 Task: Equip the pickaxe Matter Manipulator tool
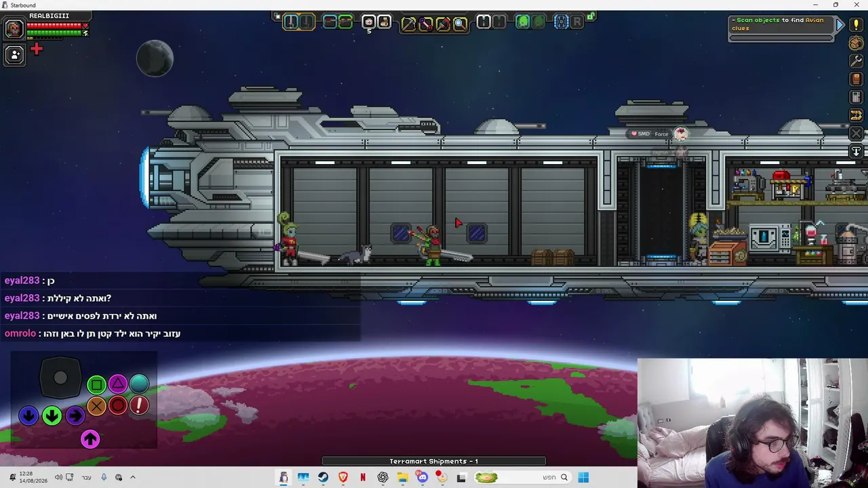pyautogui.click(x=409, y=24)
